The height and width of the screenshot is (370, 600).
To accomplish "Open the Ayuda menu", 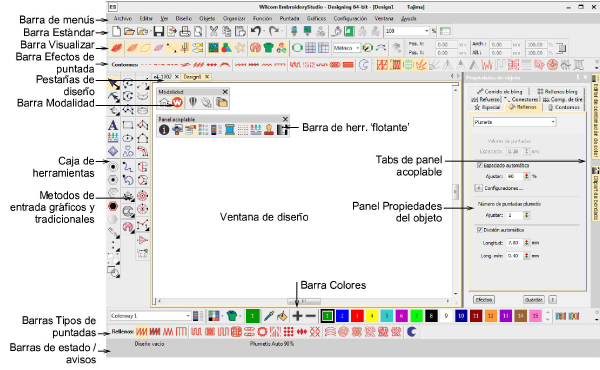I will coord(409,18).
